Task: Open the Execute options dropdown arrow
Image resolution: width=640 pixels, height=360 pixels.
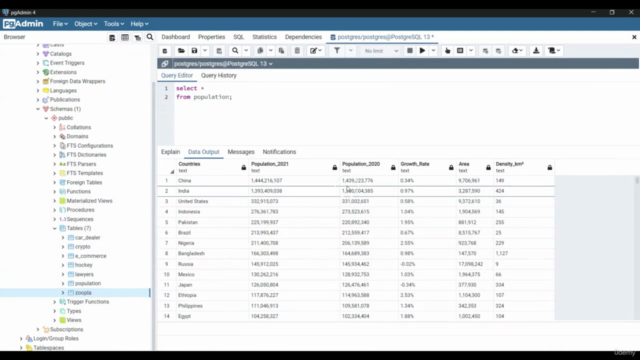Action: click(x=433, y=51)
